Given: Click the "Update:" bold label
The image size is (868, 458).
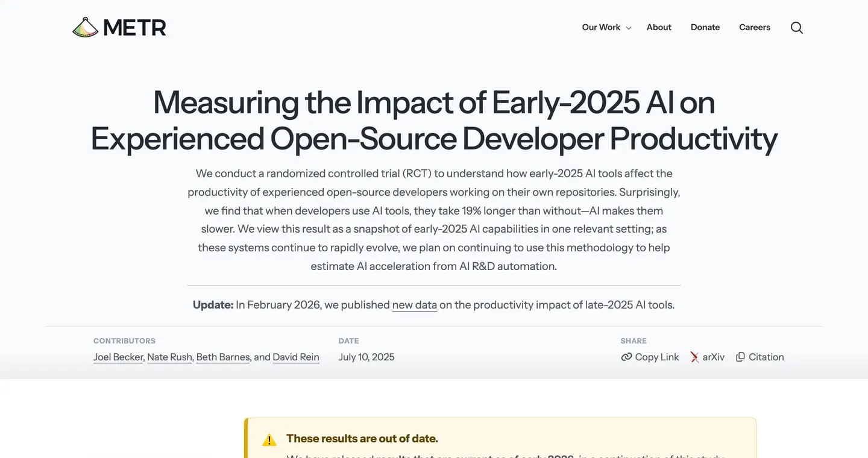Looking at the screenshot, I should (x=213, y=305).
